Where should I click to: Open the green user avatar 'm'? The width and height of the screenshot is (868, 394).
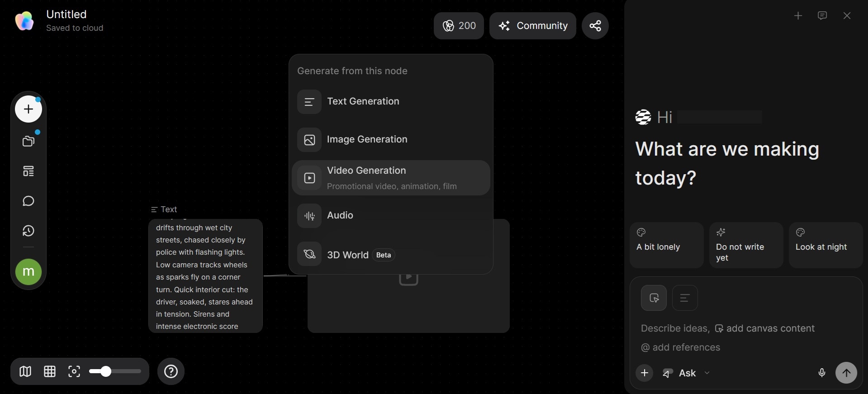pos(28,272)
